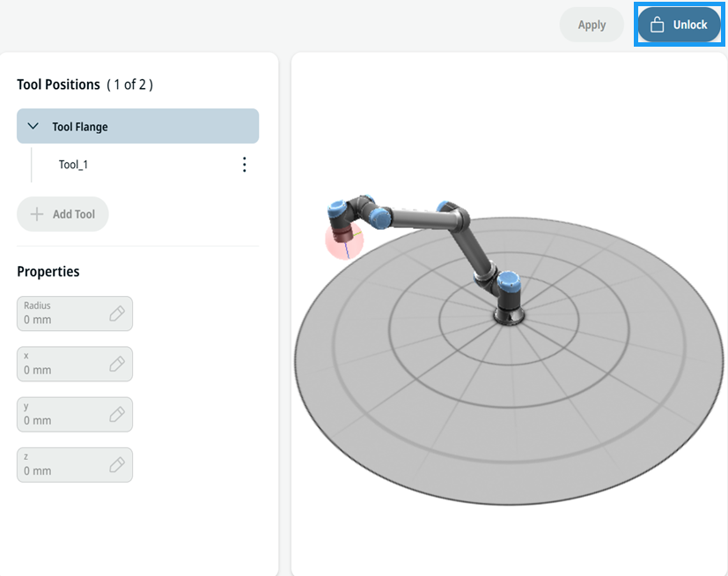Click the Unlock button
This screenshot has width=728, height=576.
pos(679,25)
